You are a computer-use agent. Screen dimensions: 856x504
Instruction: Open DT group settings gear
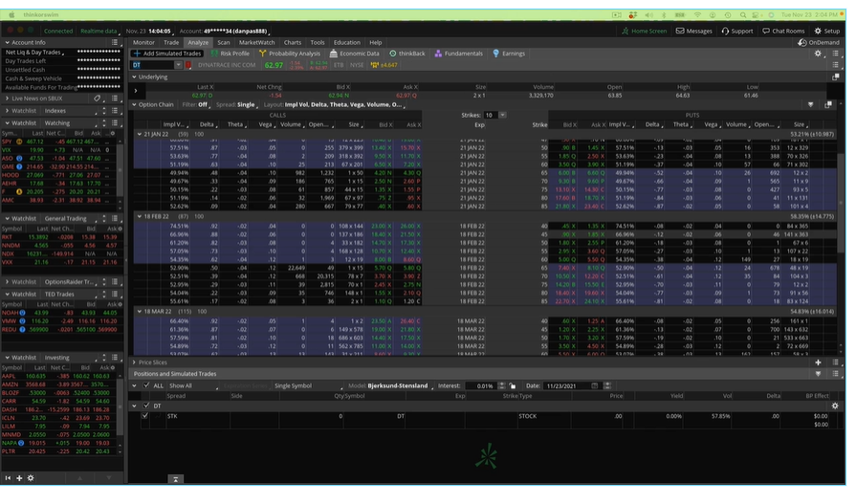pos(835,405)
